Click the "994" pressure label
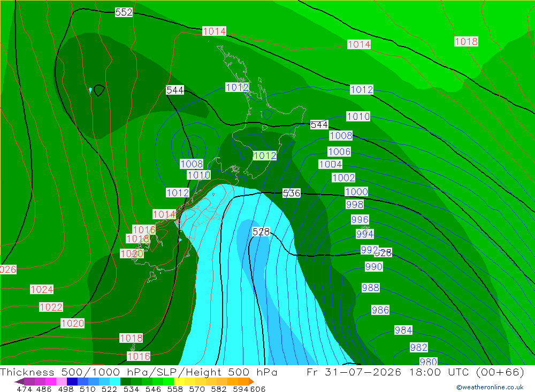Viewport: 535px width, 392px height. pos(365,234)
